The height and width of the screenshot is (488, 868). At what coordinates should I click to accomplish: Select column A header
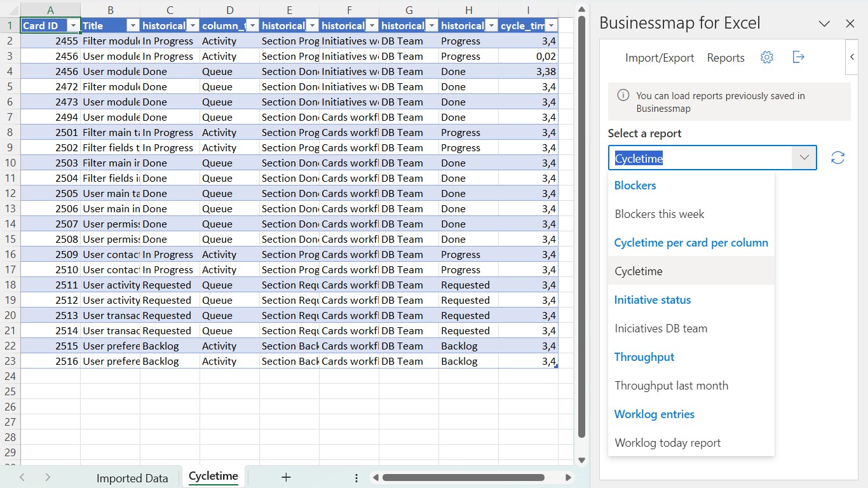point(51,10)
